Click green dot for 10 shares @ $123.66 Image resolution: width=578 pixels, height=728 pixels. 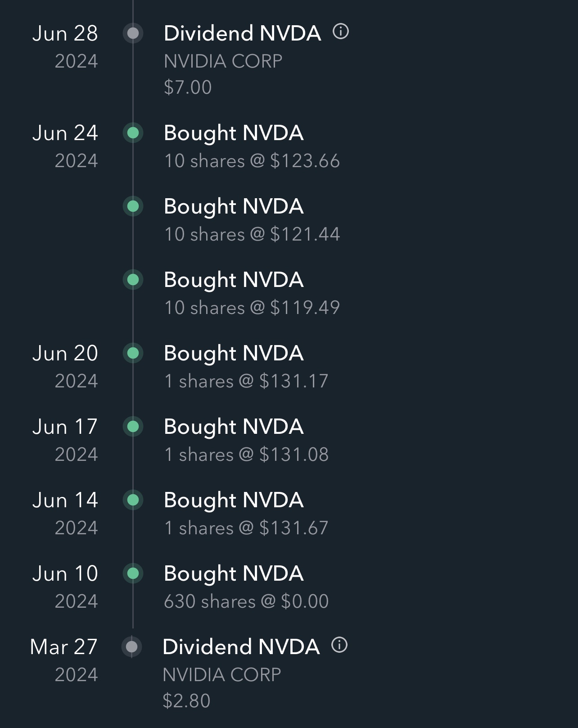pos(133,133)
